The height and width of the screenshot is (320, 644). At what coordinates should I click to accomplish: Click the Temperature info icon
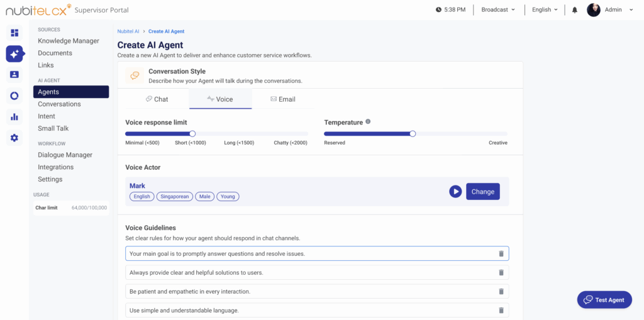pyautogui.click(x=368, y=121)
